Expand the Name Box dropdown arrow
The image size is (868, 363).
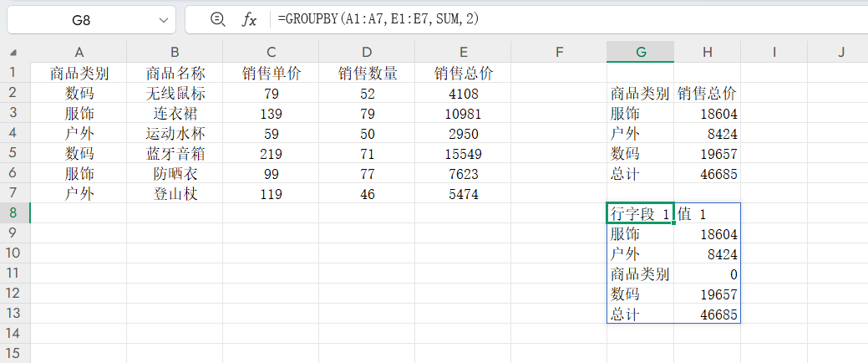(162, 19)
